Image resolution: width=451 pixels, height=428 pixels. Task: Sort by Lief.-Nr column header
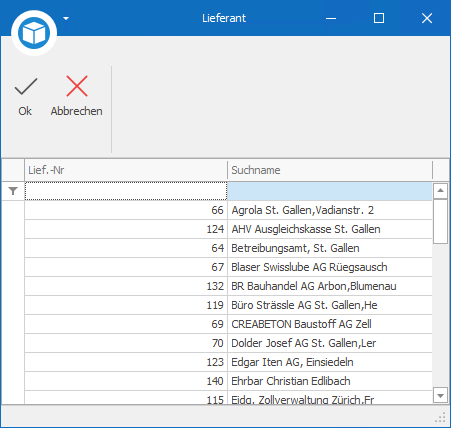126,170
